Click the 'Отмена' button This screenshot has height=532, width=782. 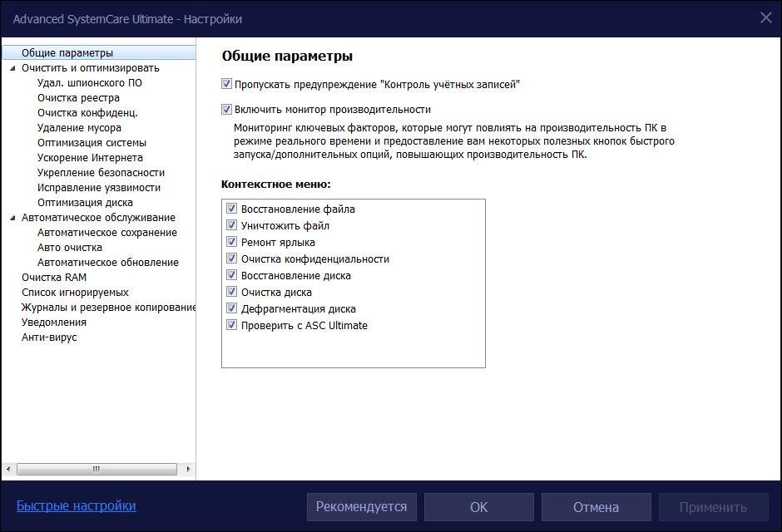(596, 507)
